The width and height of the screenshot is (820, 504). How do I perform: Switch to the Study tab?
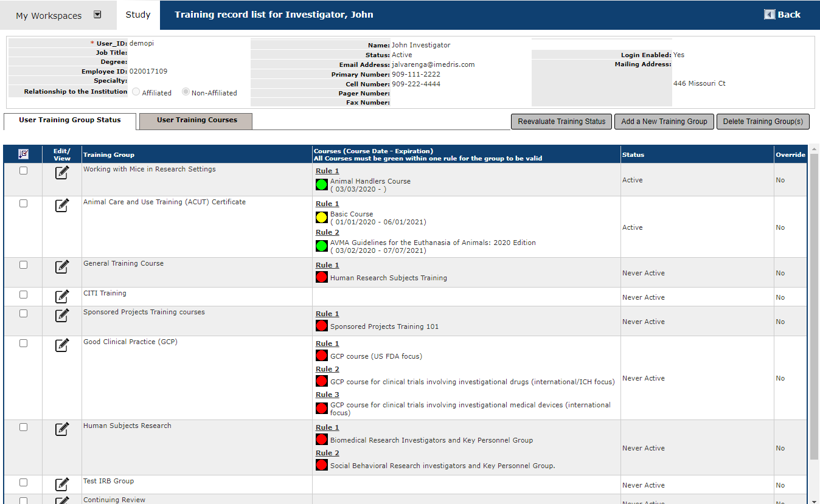pos(138,15)
